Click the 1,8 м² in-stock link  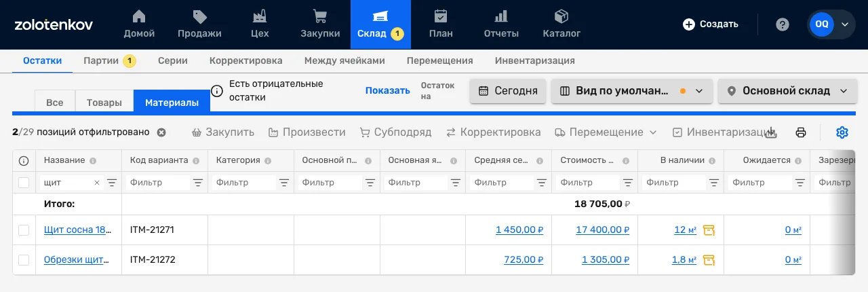pos(684,260)
